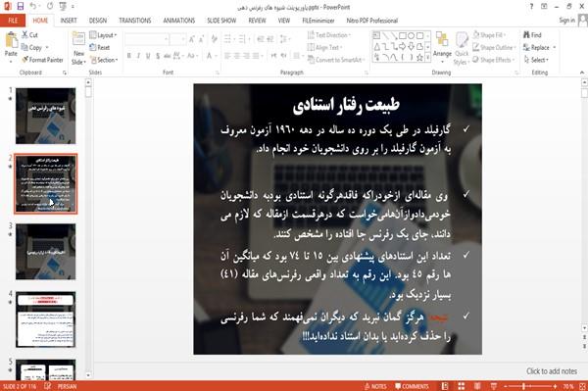The image size is (588, 391).
Task: Open the Section dropdown
Action: pos(104,60)
